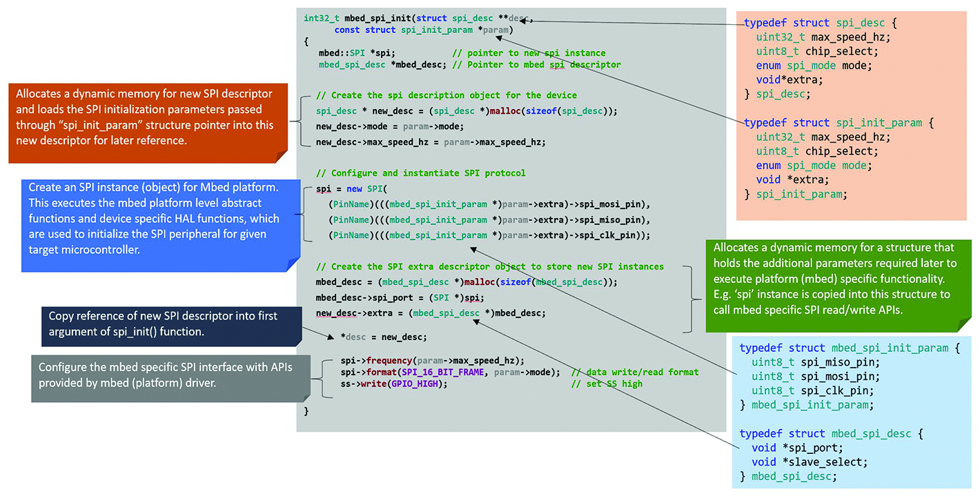
Task: Select the 'const struct spi_init_param *param)' line
Action: coord(424,30)
